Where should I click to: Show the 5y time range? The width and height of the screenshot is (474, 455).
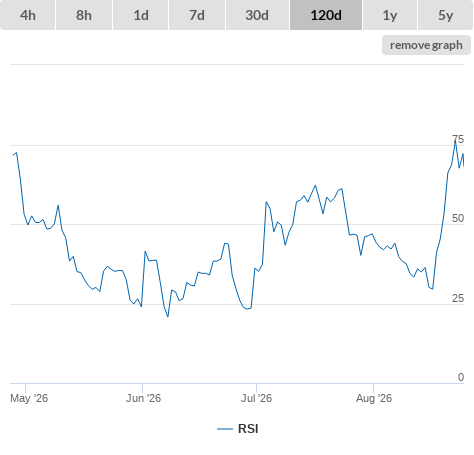pos(445,15)
